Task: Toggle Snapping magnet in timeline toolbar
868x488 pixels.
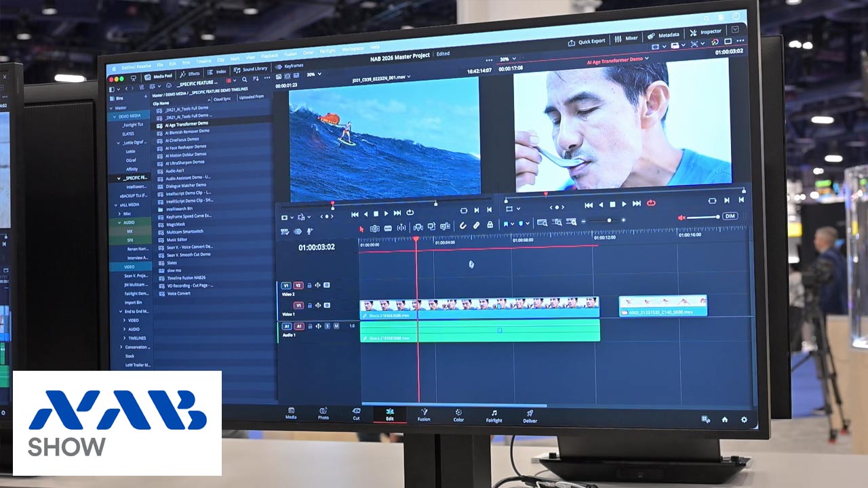Action: click(x=462, y=226)
